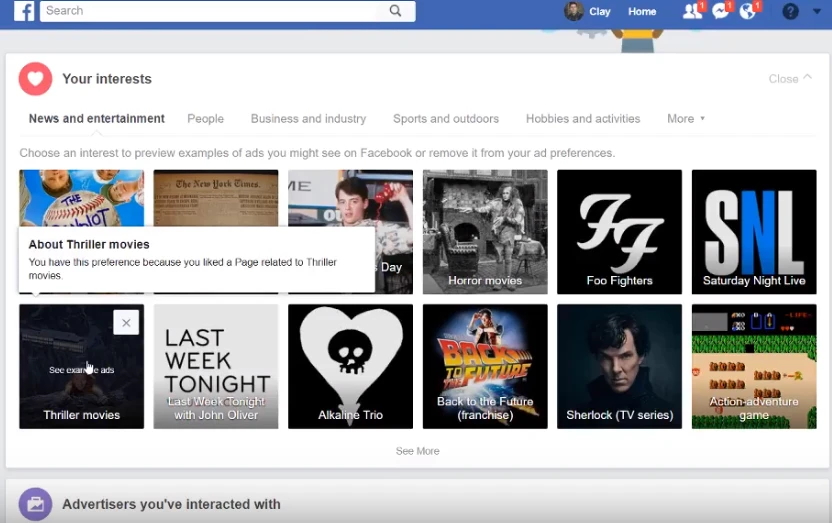This screenshot has width=832, height=523.
Task: Expand the account dropdown arrow
Action: pos(817,11)
